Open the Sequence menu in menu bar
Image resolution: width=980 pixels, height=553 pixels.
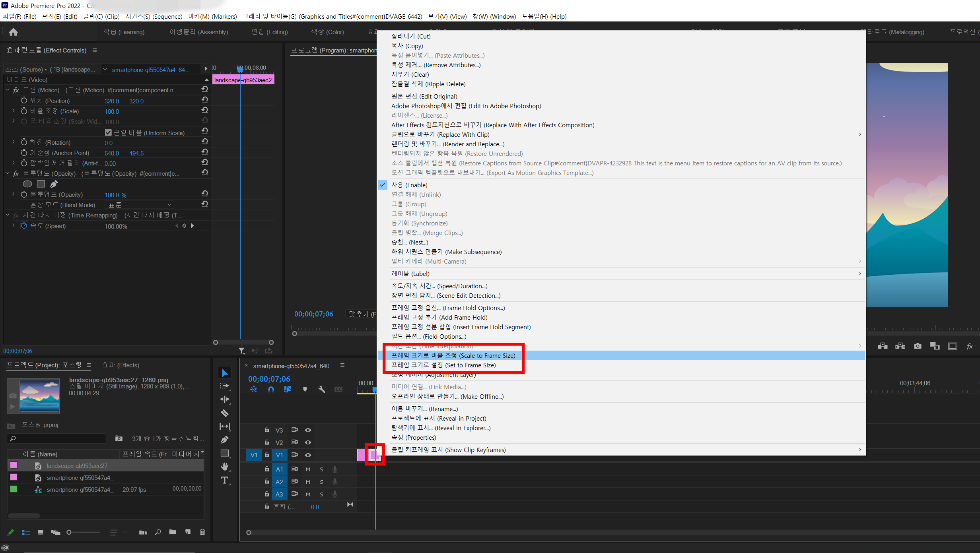pyautogui.click(x=154, y=16)
